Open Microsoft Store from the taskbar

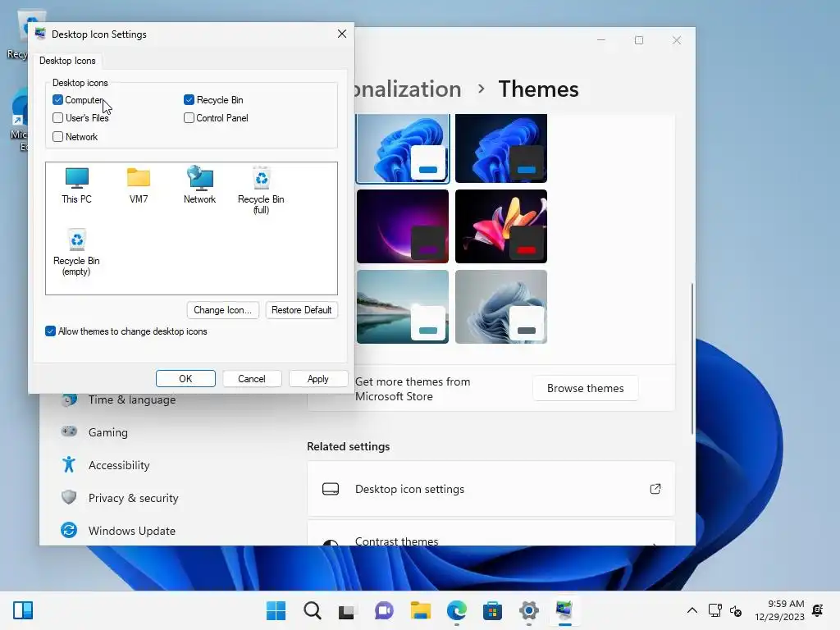click(492, 610)
